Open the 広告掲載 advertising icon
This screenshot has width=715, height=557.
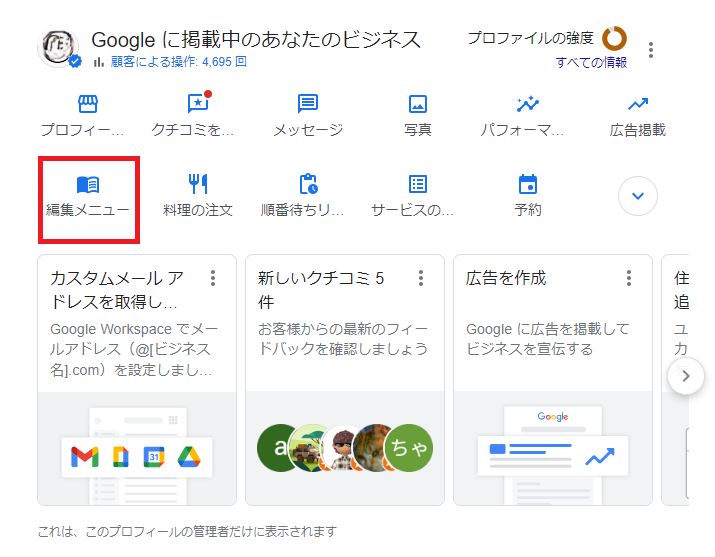coord(637,104)
